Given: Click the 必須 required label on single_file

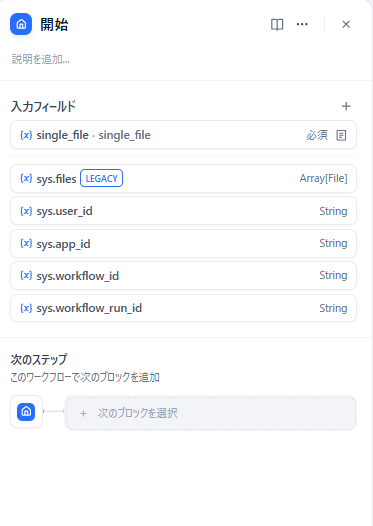Looking at the screenshot, I should click(x=317, y=135).
